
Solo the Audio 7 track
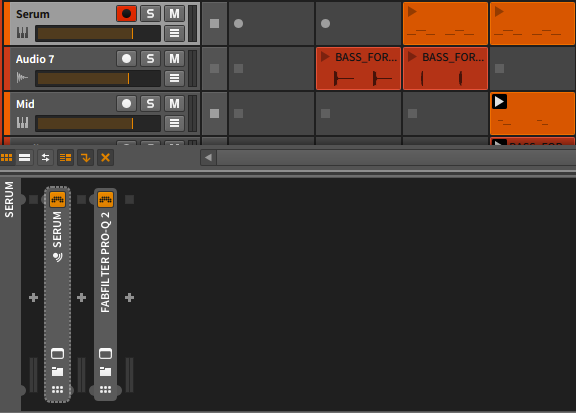(x=150, y=59)
